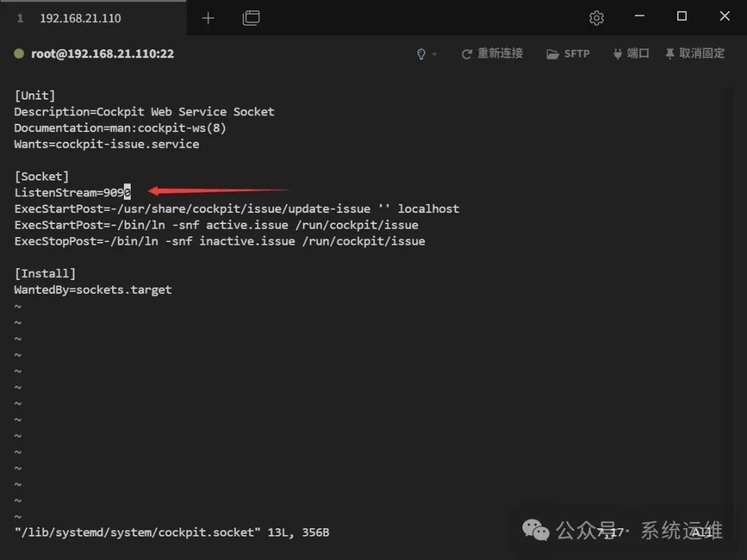747x560 pixels.
Task: Click the lightbulb command hints icon
Action: [421, 53]
